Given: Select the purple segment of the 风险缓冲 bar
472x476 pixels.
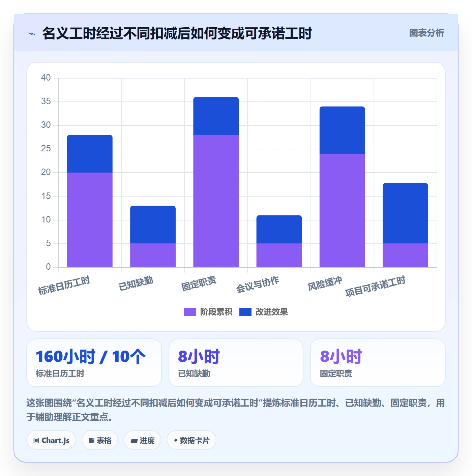Looking at the screenshot, I should [342, 210].
